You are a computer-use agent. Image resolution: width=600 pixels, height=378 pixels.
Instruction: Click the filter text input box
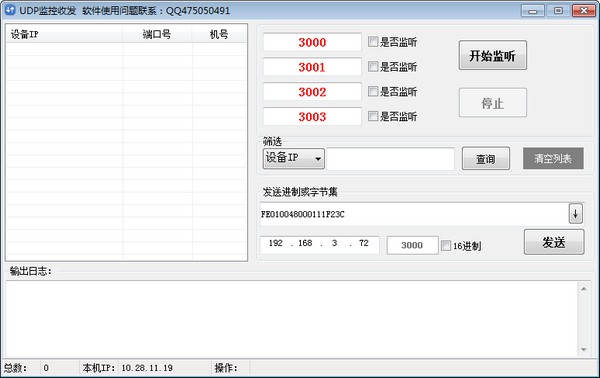(x=391, y=159)
